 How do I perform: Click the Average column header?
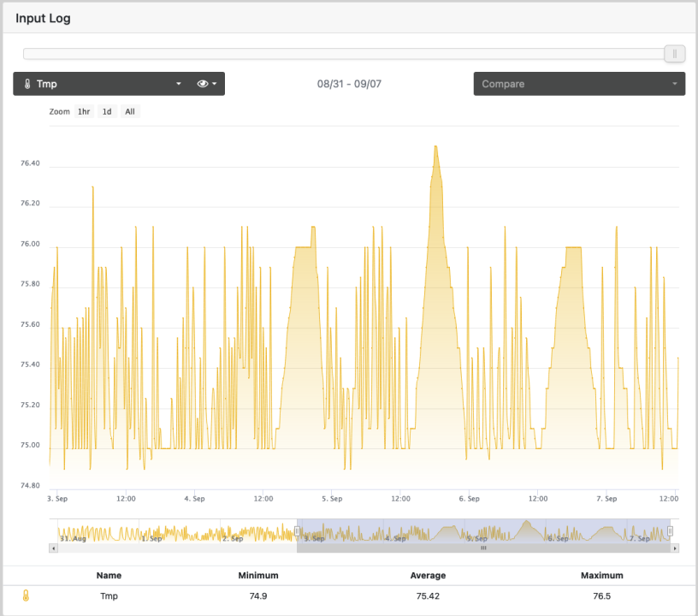[x=428, y=575]
